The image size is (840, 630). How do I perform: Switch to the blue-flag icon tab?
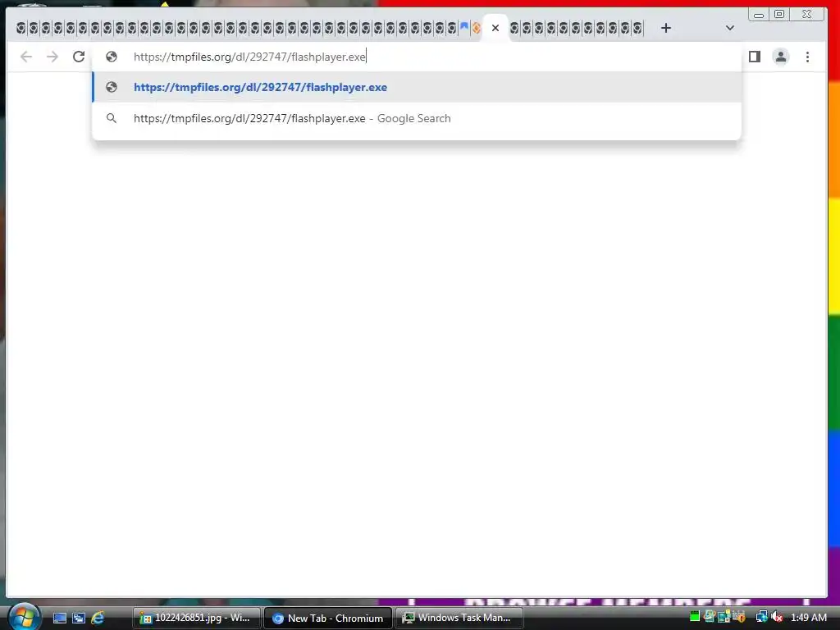(x=464, y=27)
